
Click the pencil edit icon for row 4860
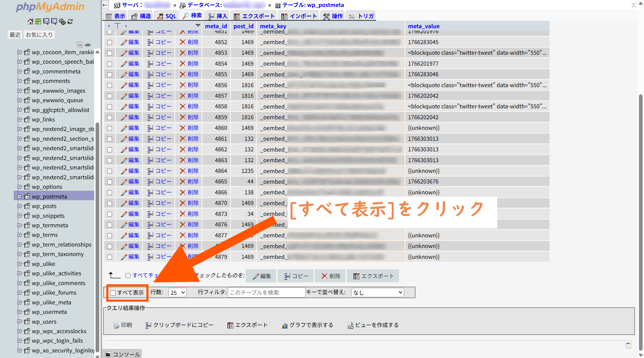(124, 128)
